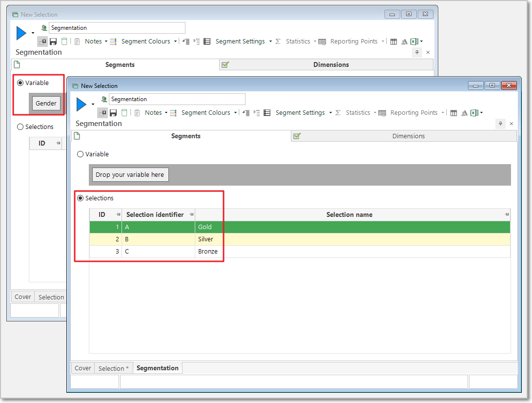Select the Selections radio button in front window

81,198
